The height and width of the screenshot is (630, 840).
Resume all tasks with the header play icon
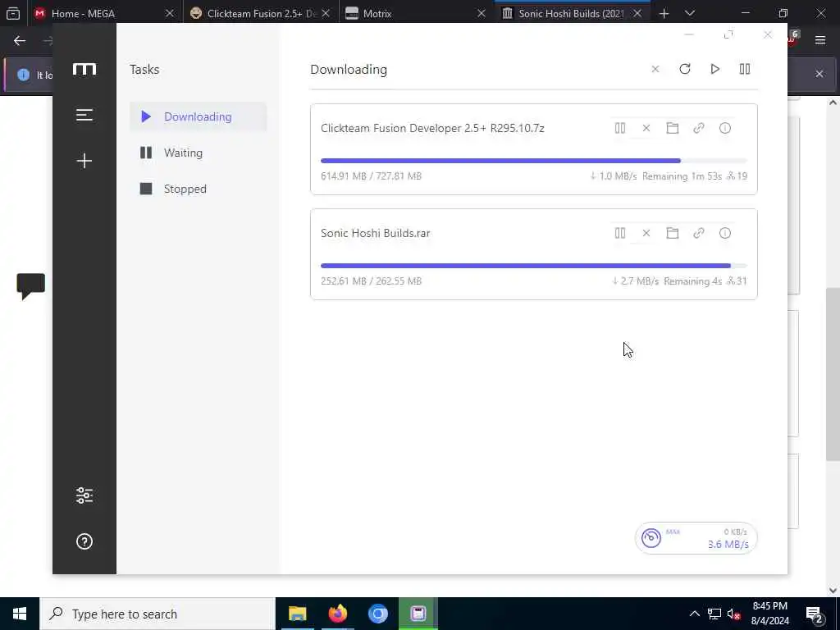714,69
